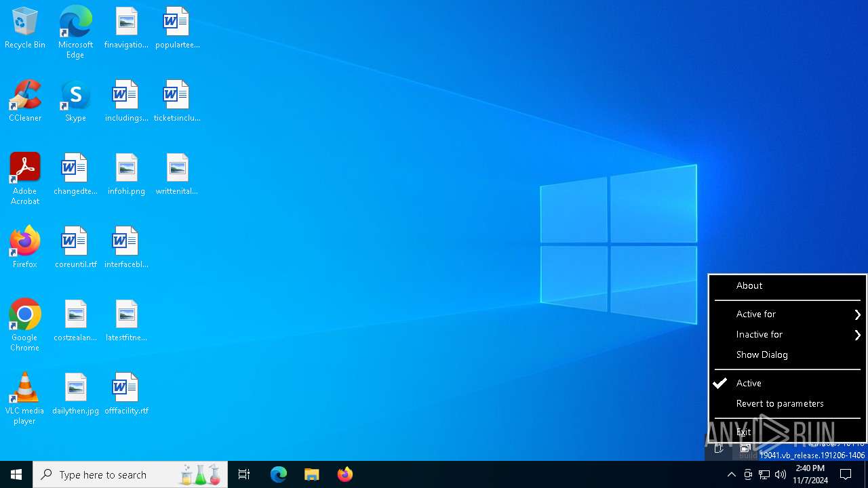868x488 pixels.
Task: Select the infohi.png image file
Action: [x=126, y=175]
